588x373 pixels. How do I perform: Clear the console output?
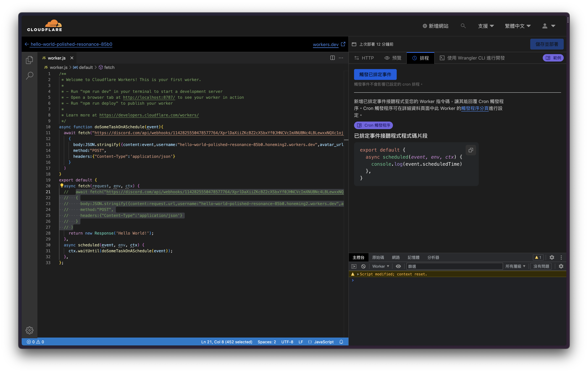point(363,266)
